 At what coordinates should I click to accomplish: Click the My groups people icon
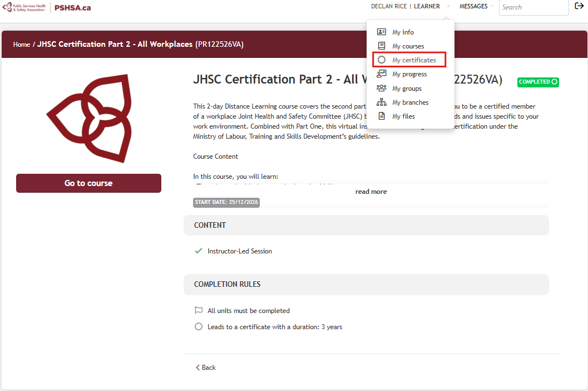pos(382,88)
